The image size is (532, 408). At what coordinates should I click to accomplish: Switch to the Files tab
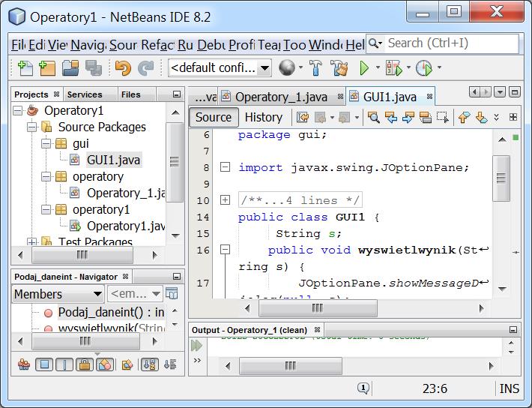[131, 94]
